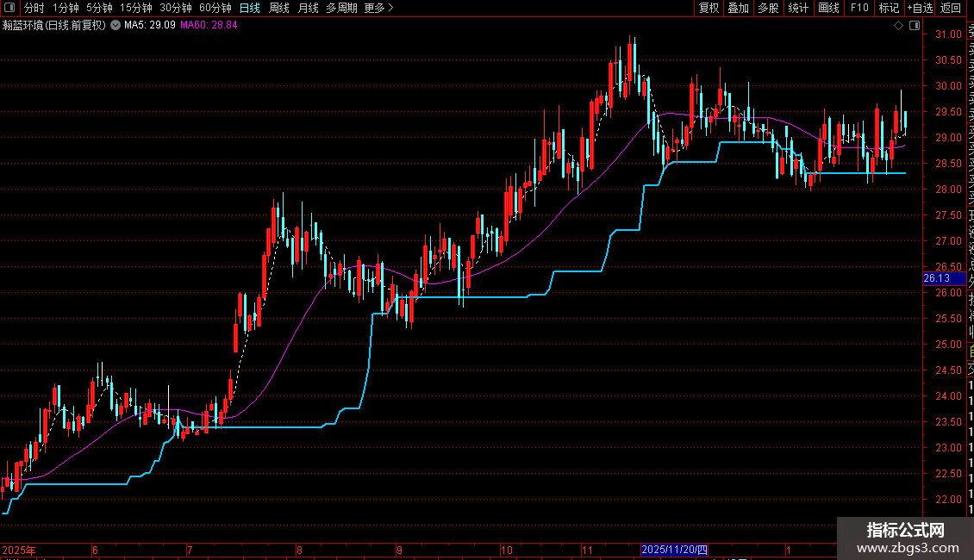Click the 2025/11/20/四 date marker
The width and height of the screenshot is (974, 560).
(675, 550)
